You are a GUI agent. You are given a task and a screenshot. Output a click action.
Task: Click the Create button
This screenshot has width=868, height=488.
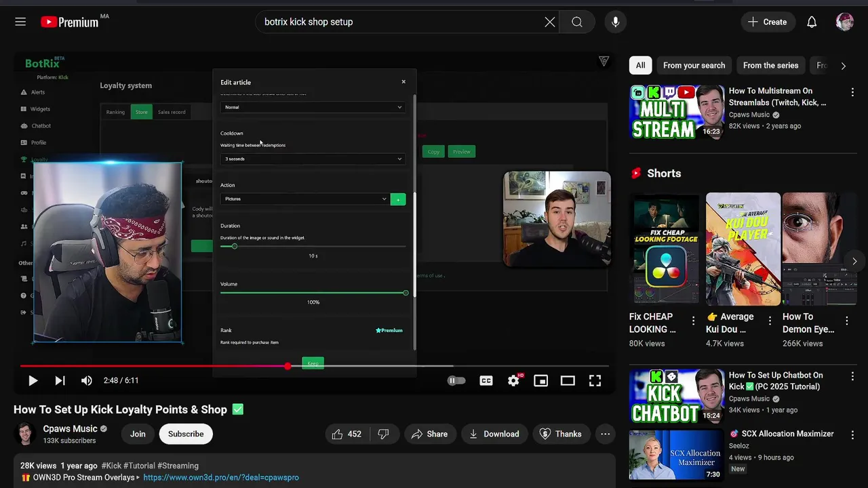coord(768,22)
